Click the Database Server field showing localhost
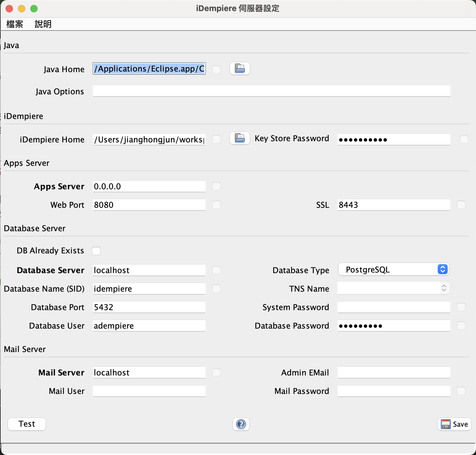476x455 pixels. pos(149,270)
